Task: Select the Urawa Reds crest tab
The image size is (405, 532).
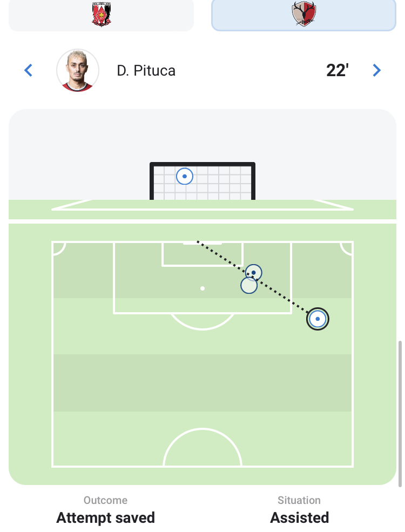Action: [102, 15]
